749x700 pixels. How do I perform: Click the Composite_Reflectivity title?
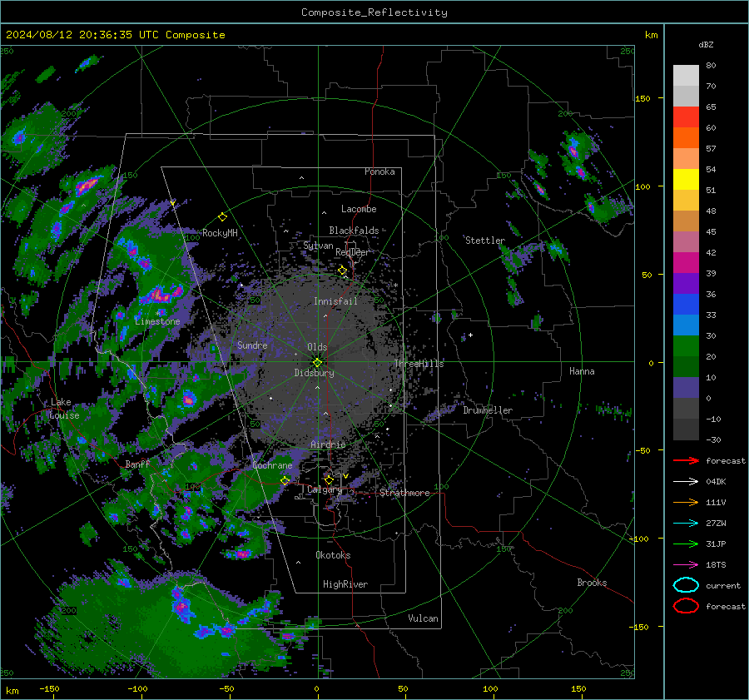point(374,12)
